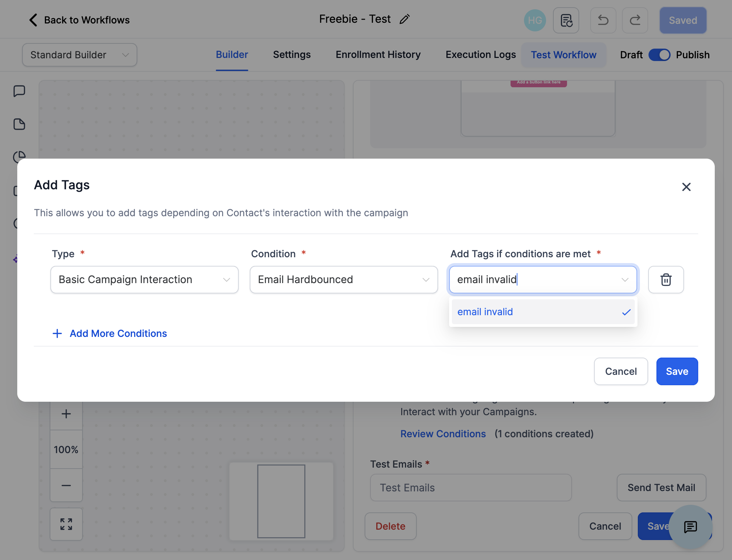732x560 pixels.
Task: Click the Saved button
Action: pos(683,20)
